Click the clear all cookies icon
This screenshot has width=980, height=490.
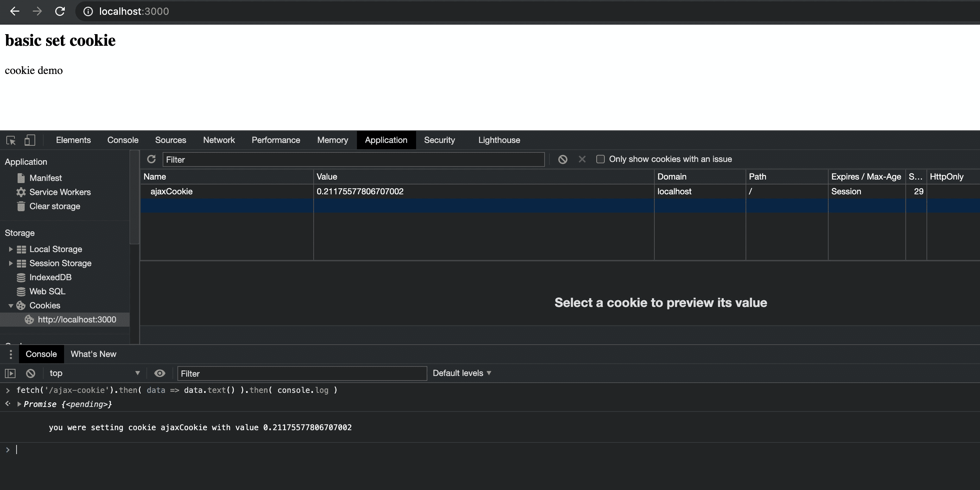point(563,159)
